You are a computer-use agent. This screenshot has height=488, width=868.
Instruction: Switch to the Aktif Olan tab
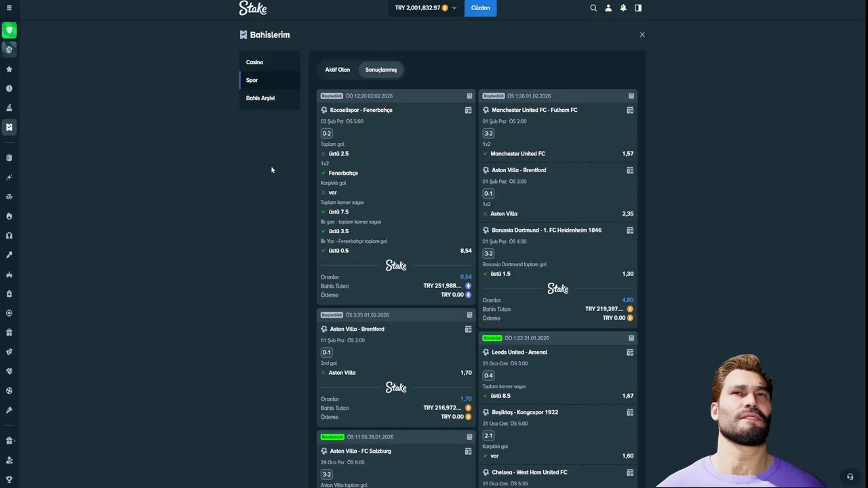[338, 70]
